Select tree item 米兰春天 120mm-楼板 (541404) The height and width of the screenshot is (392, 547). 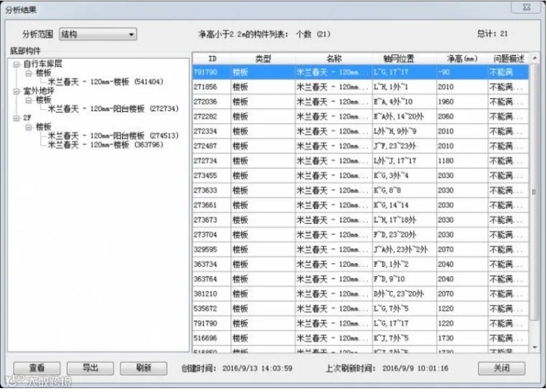tap(105, 82)
